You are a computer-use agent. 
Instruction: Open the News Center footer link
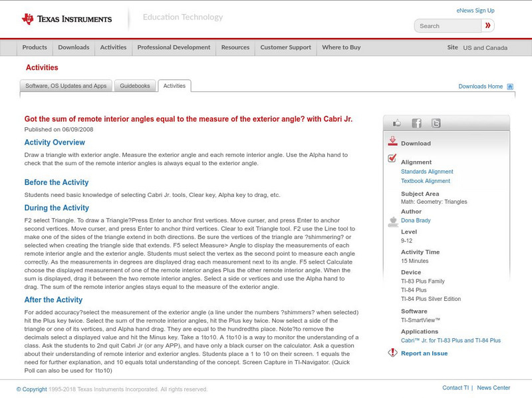(x=493, y=387)
